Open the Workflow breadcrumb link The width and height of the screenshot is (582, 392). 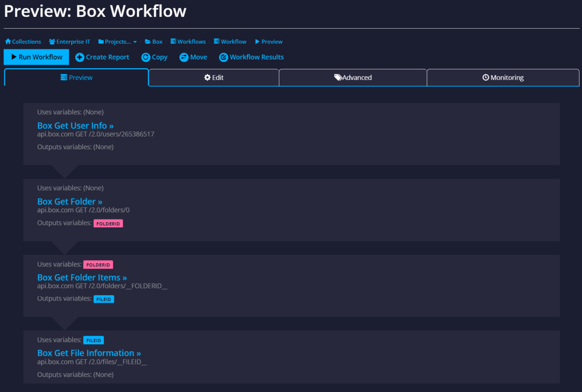234,42
